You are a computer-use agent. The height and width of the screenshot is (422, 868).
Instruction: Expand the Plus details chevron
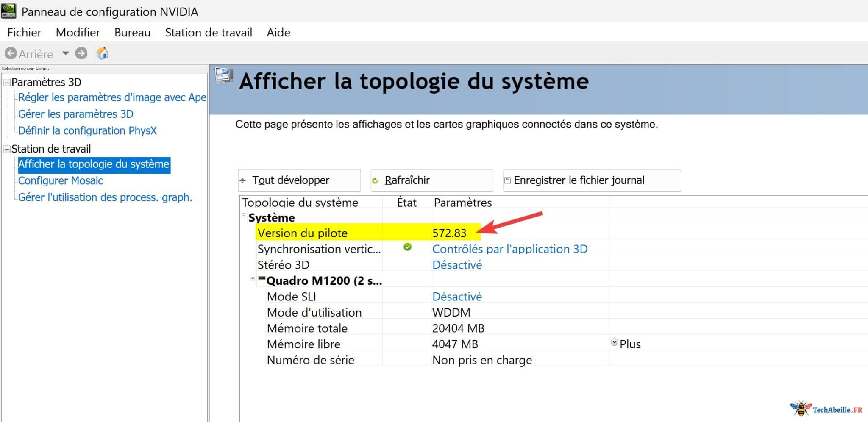(x=614, y=342)
